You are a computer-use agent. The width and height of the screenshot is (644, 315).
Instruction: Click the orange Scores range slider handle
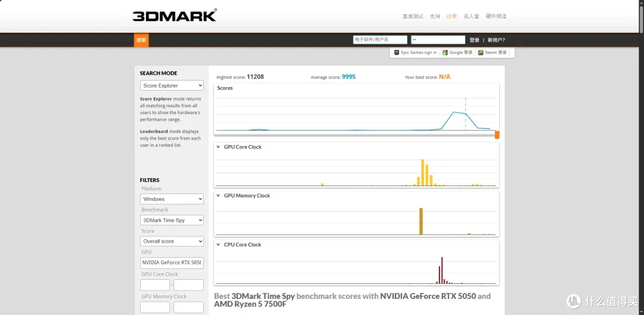[x=497, y=135]
